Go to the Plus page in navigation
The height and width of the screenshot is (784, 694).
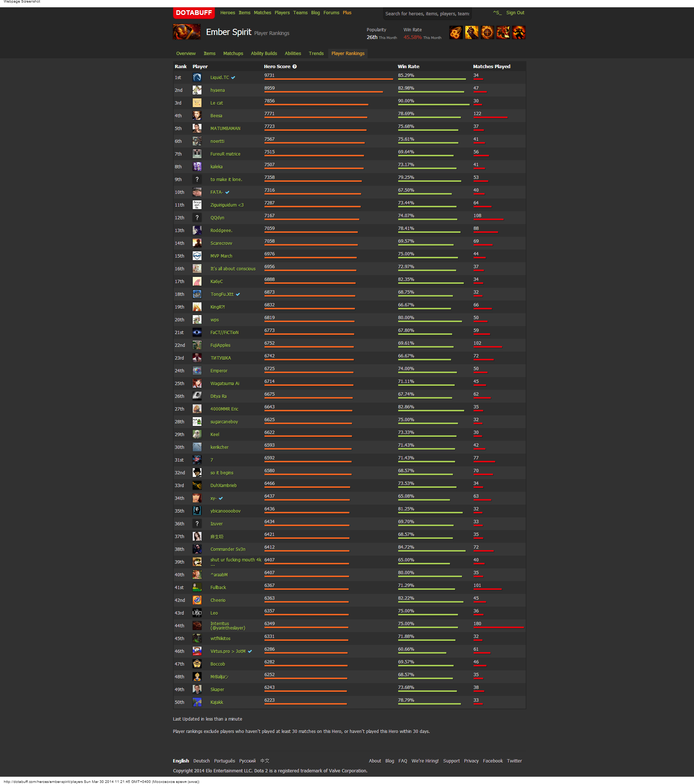click(347, 13)
